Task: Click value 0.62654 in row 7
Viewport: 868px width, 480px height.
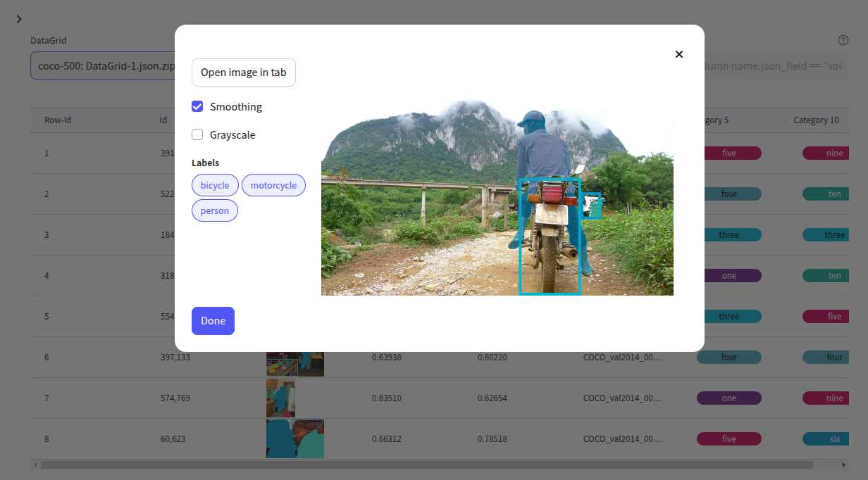Action: coord(492,398)
